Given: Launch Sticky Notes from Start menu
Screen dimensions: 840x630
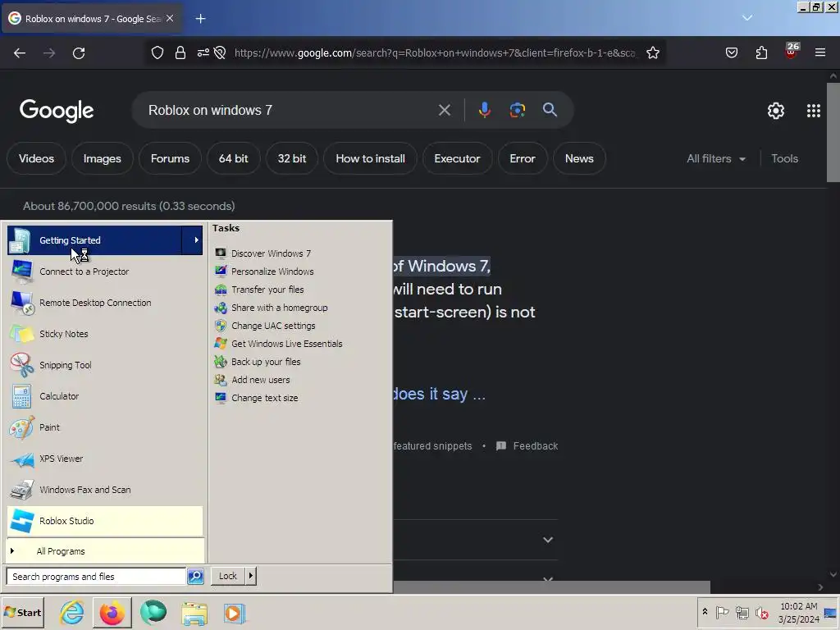Looking at the screenshot, I should click(105, 334).
